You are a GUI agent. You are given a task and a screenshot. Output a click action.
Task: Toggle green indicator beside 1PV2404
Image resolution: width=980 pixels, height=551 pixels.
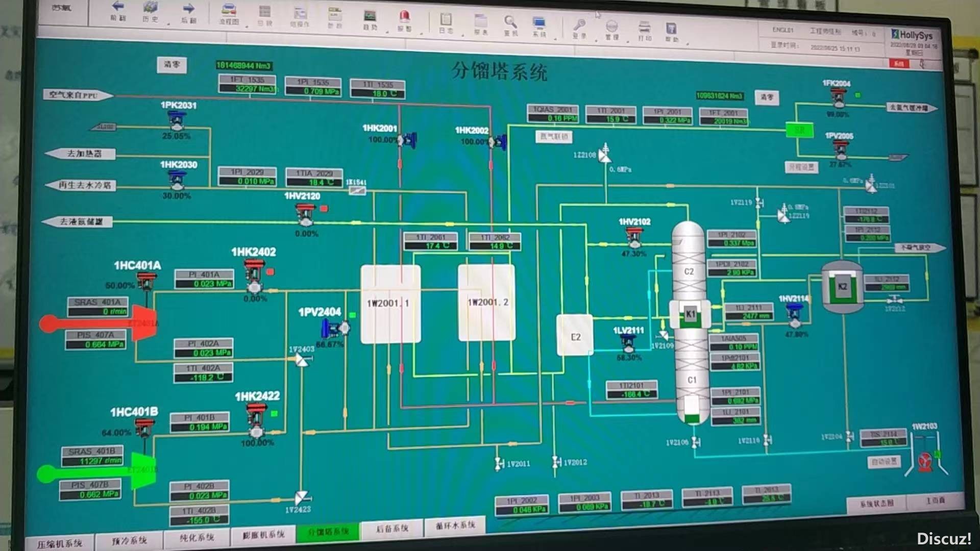click(x=352, y=315)
